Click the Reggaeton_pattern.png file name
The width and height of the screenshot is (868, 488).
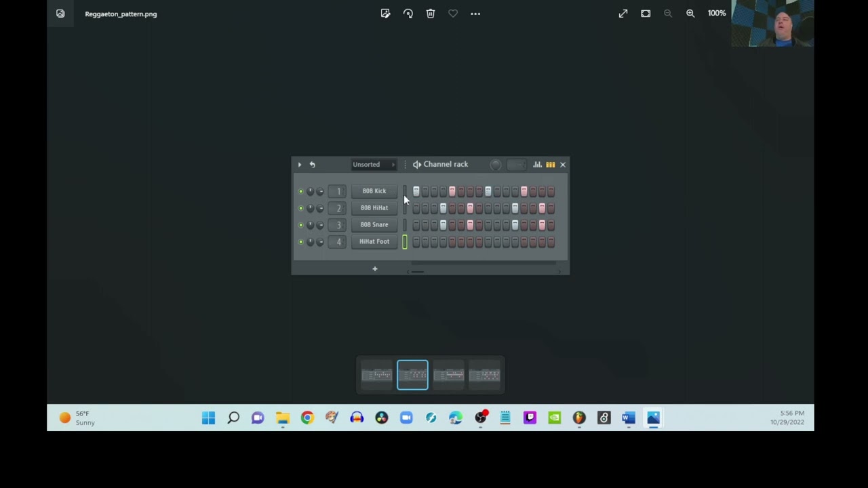[x=121, y=14]
